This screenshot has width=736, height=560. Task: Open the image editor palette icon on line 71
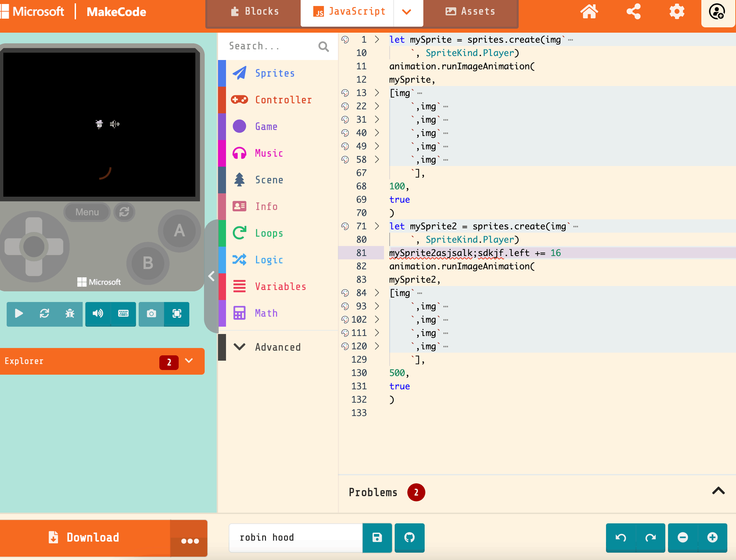pyautogui.click(x=345, y=226)
